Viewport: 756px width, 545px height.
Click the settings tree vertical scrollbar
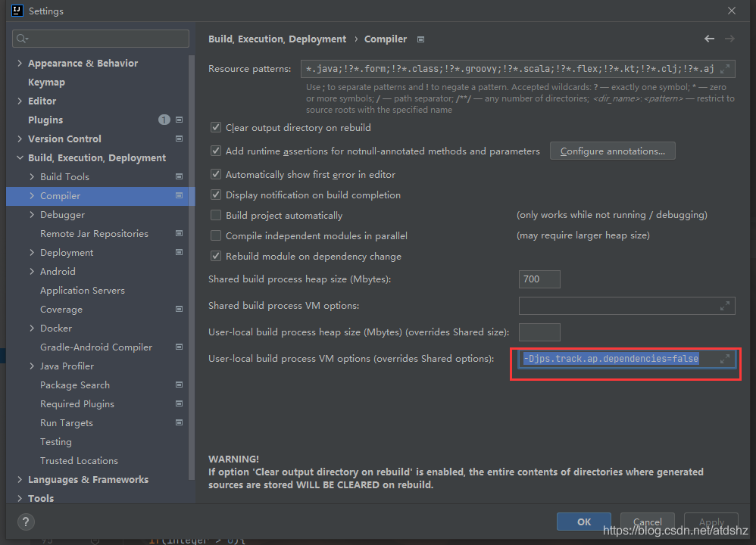click(x=192, y=267)
